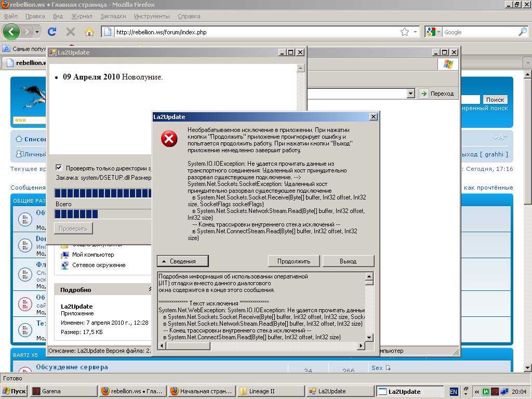Switch to Начальная страница Firefox taskbar item

click(202, 391)
